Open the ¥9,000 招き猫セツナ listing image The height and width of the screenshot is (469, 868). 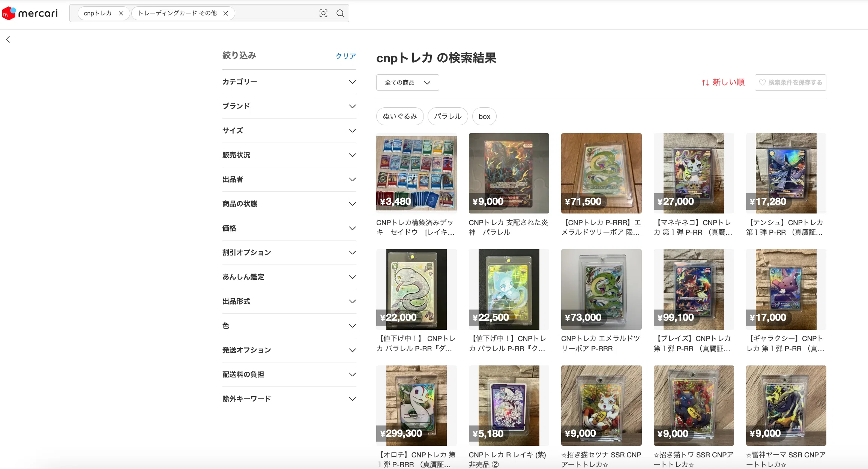point(601,406)
